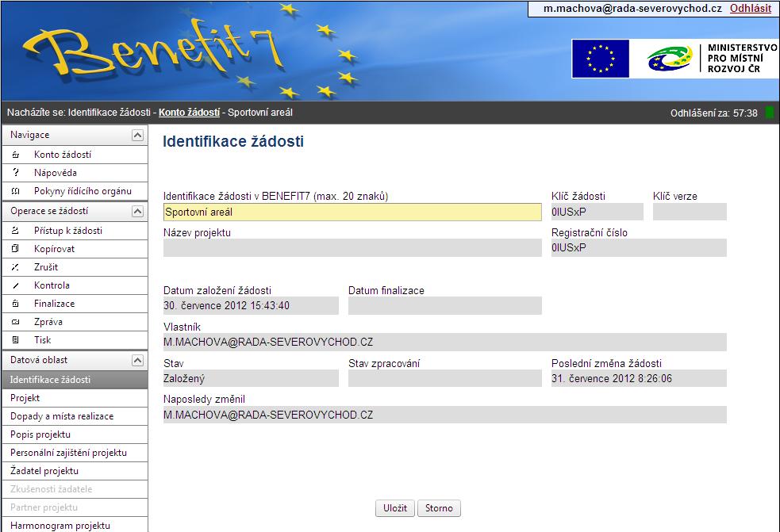The height and width of the screenshot is (532, 780).
Task: Click the Tisk printer icon
Action: coord(15,340)
